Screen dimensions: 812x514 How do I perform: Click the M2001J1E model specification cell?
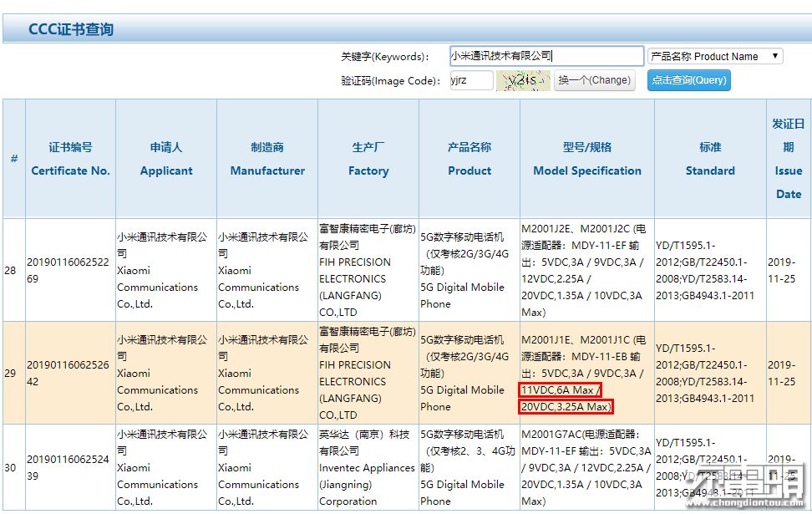587,373
